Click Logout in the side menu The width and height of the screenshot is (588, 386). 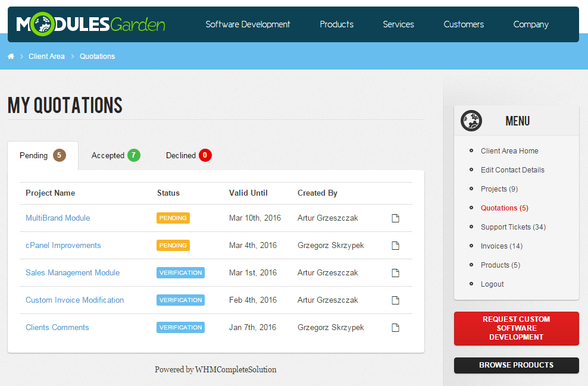tap(492, 284)
